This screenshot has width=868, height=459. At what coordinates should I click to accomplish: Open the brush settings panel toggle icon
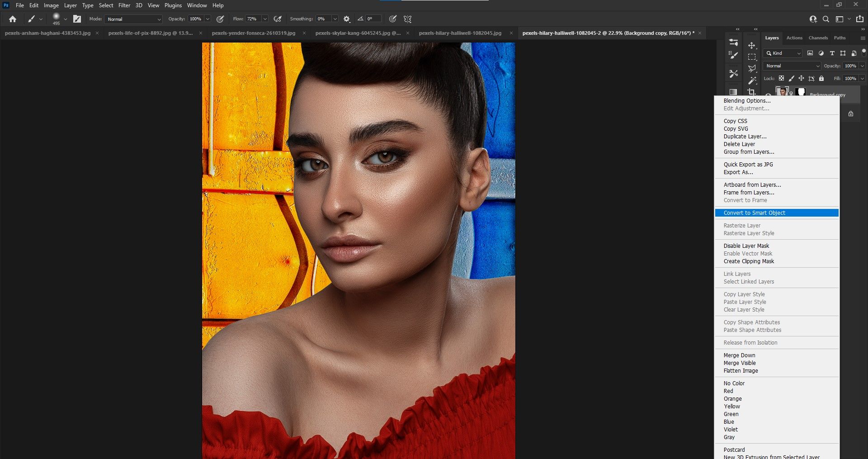tap(77, 19)
